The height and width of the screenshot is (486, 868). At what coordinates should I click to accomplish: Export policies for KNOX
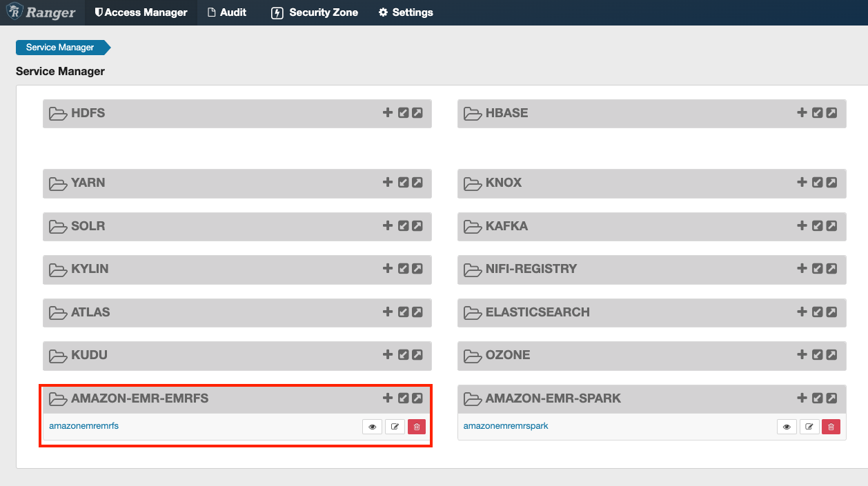831,183
